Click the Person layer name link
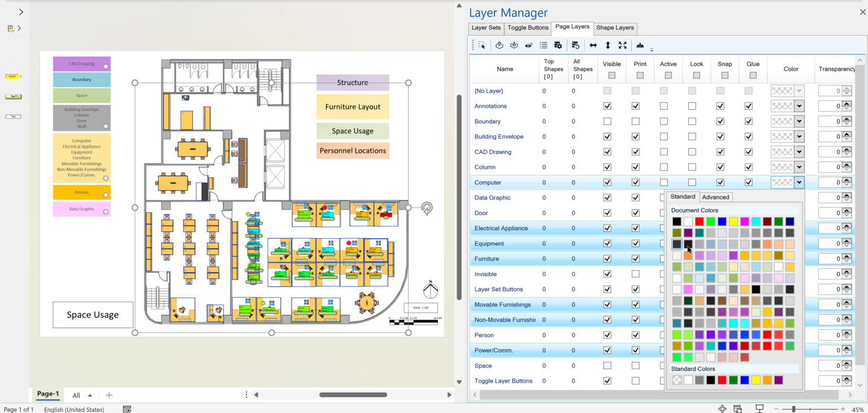 [484, 335]
